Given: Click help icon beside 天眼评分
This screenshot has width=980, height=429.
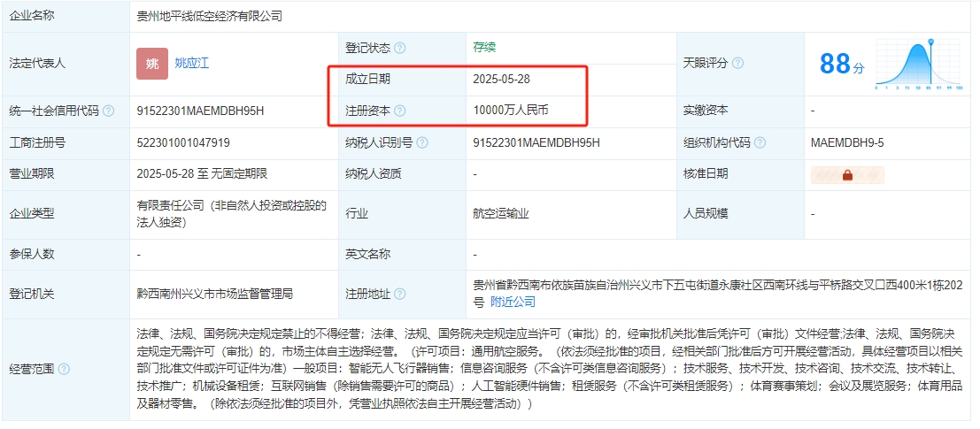Looking at the screenshot, I should pyautogui.click(x=737, y=63).
